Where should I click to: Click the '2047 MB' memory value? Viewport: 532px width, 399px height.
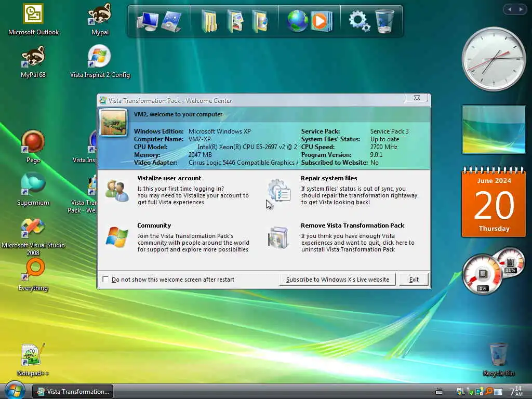pos(200,155)
